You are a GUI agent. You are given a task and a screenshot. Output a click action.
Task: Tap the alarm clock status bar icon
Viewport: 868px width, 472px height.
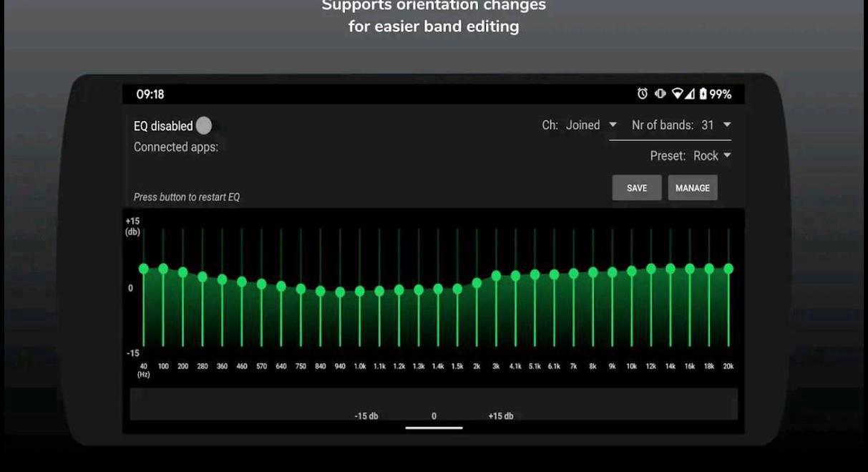coord(642,93)
